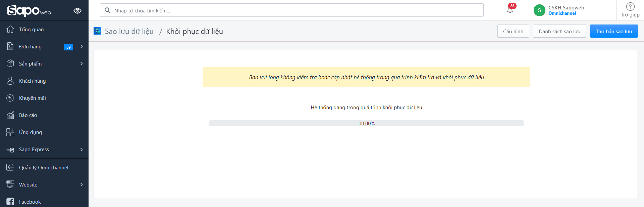The image size is (644, 207).
Task: Click the green CSKH Sapoweb avatar
Action: pyautogui.click(x=539, y=10)
